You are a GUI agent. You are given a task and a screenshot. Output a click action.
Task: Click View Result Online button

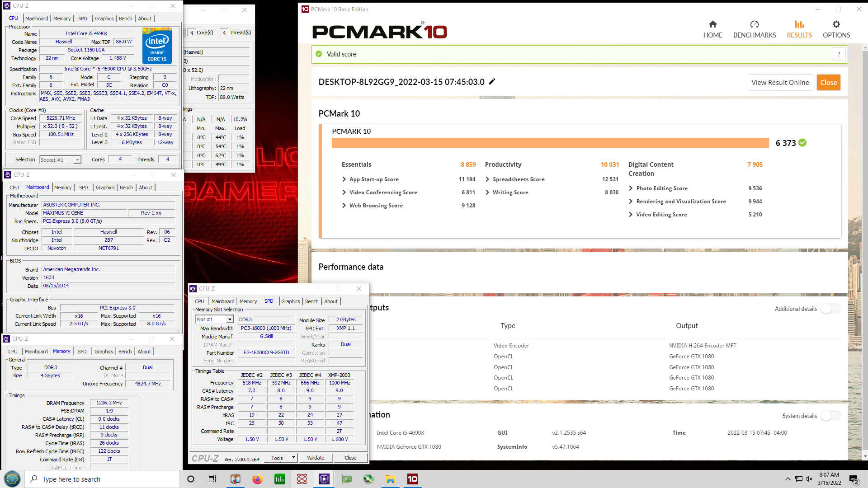pyautogui.click(x=780, y=82)
